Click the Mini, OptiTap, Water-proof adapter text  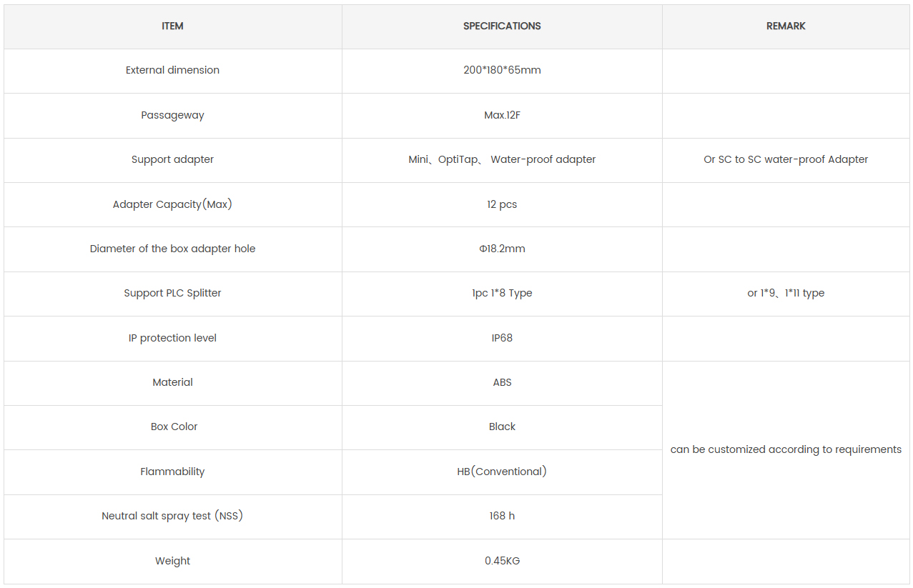[502, 159]
